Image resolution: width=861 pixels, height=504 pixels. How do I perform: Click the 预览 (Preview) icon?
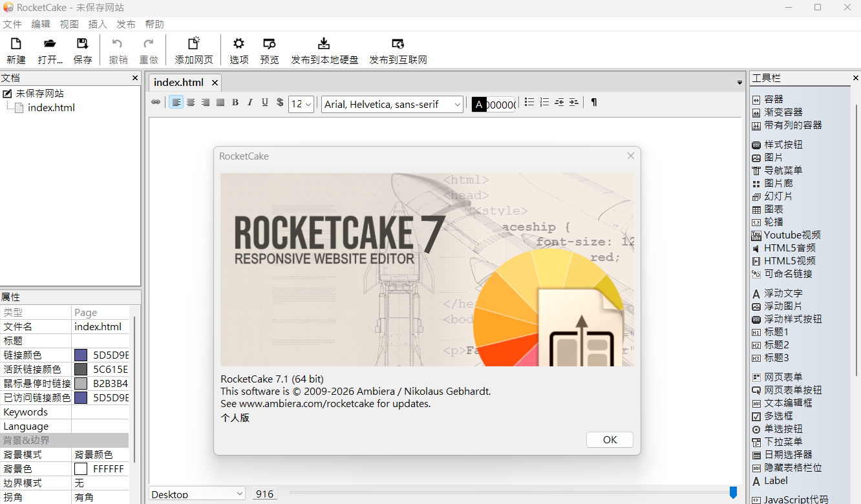pyautogui.click(x=270, y=50)
